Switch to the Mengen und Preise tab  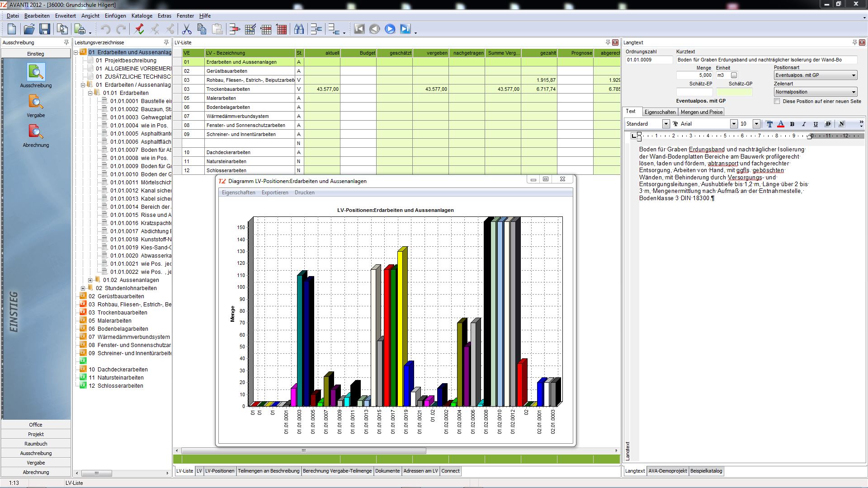point(701,112)
